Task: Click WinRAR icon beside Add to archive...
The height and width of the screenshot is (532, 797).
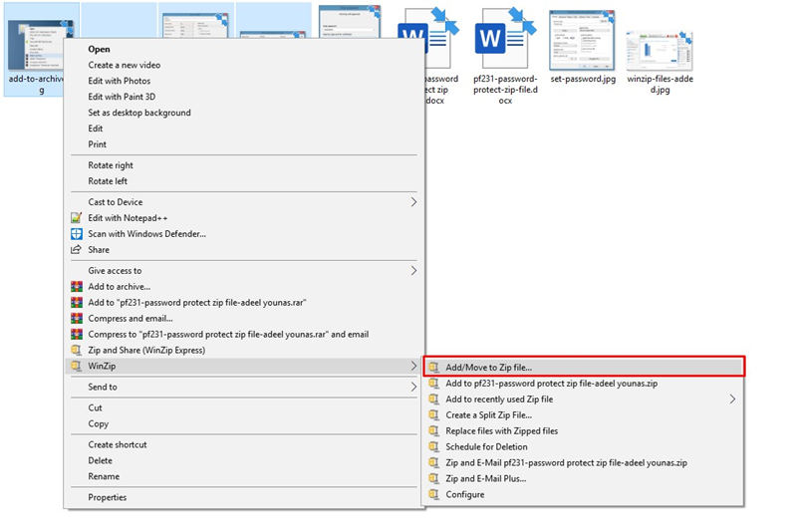Action: pyautogui.click(x=77, y=287)
